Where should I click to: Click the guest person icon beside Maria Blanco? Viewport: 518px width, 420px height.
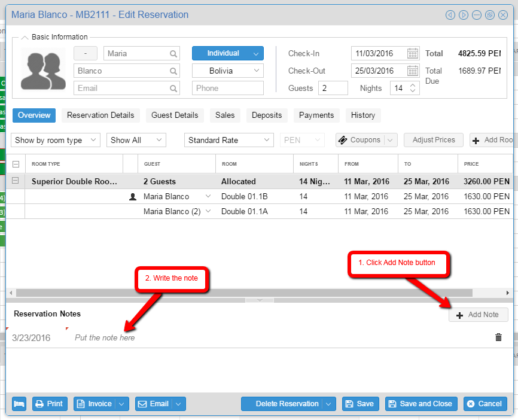point(133,196)
